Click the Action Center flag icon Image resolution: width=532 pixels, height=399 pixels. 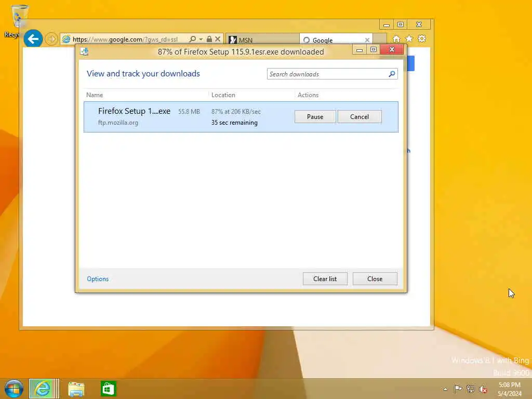point(458,389)
